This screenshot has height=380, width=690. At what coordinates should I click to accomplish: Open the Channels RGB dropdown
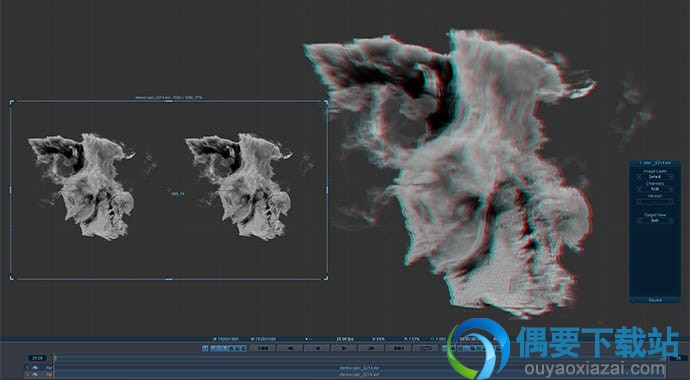click(x=655, y=189)
